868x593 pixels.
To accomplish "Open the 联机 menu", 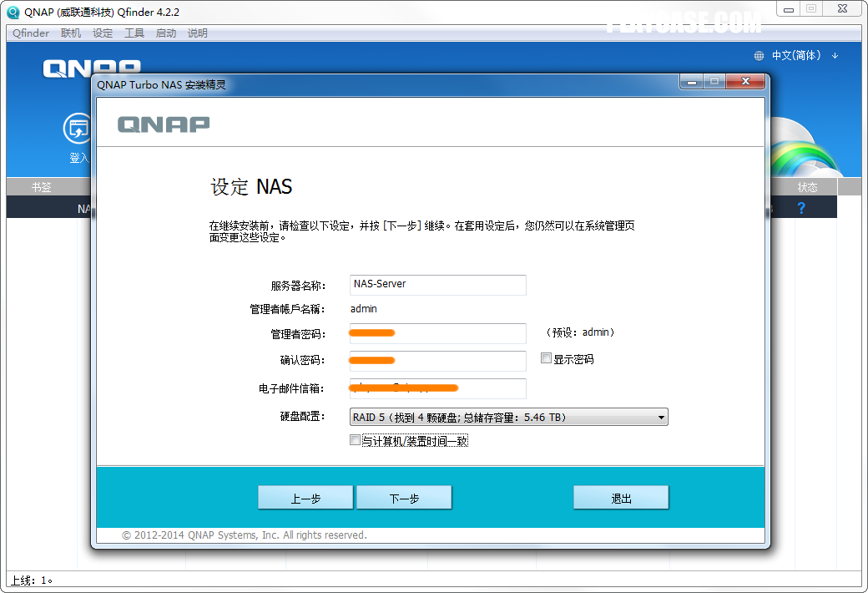I will pos(71,33).
